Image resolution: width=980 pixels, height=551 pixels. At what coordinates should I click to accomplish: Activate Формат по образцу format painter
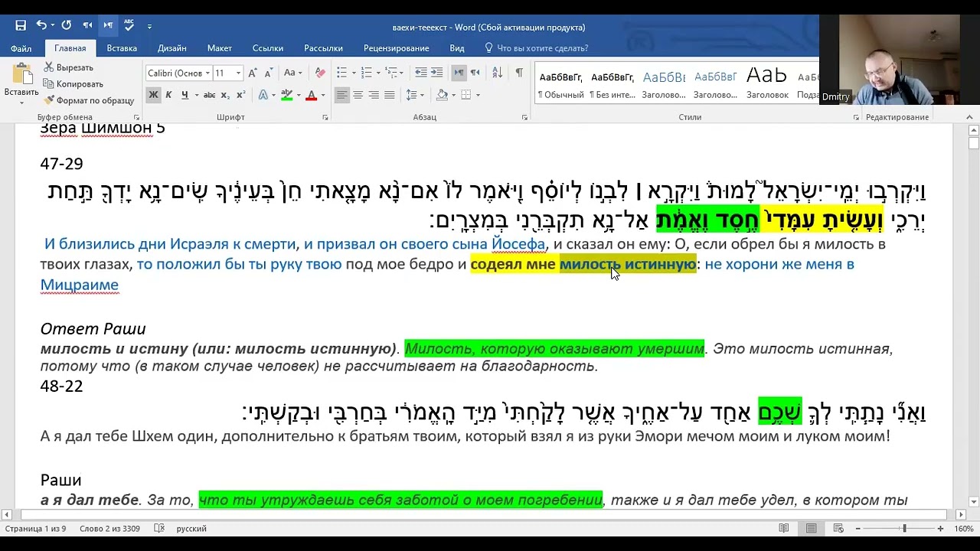89,100
